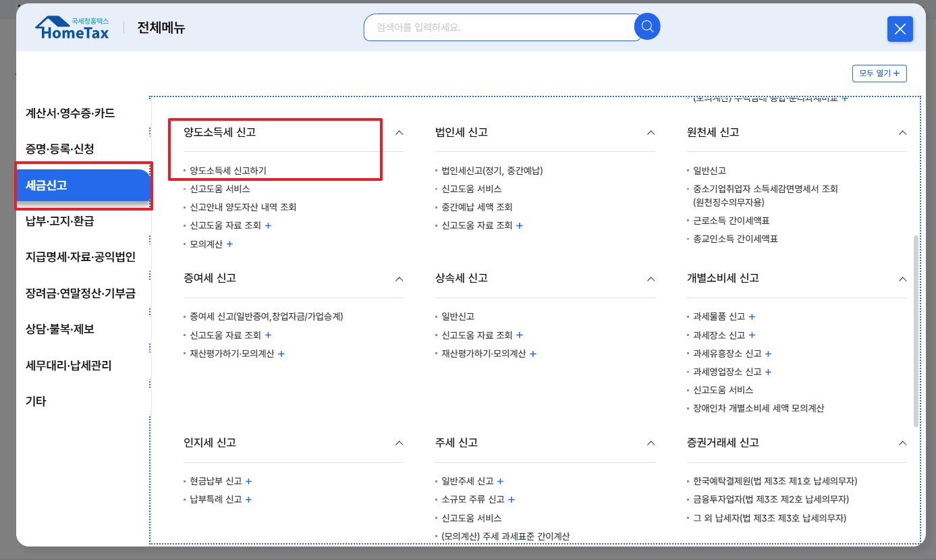Click the HomeTax house logo

tap(70, 27)
